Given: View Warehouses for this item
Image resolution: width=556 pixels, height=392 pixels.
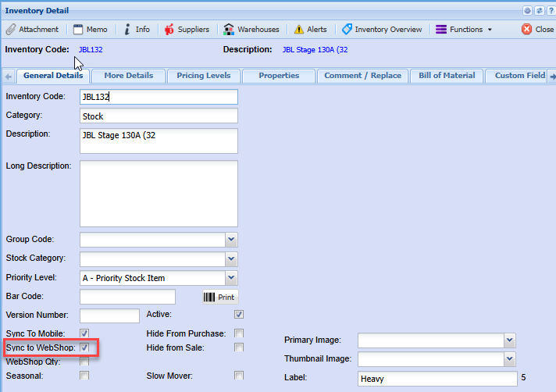Looking at the screenshot, I should (251, 30).
